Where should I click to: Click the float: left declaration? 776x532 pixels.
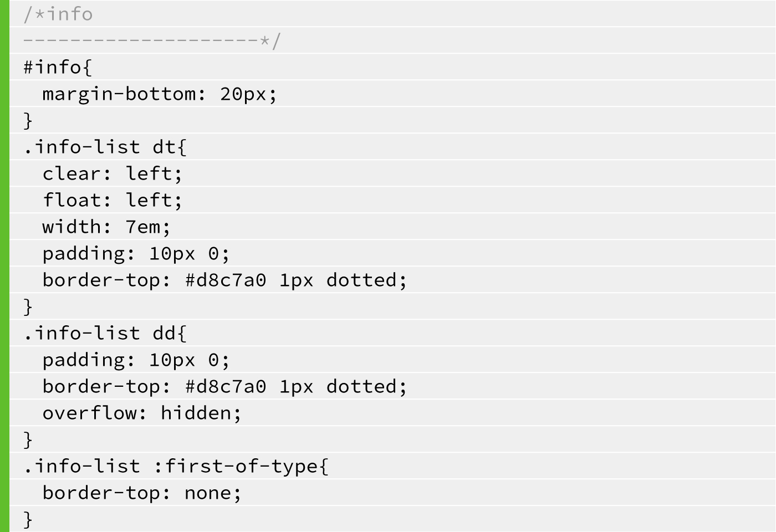click(112, 200)
